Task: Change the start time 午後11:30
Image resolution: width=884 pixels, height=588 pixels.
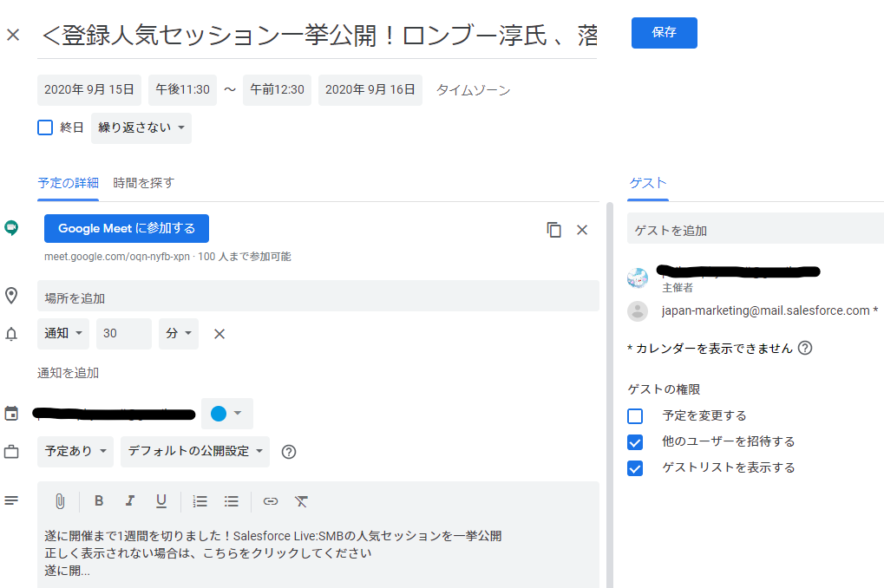Action: point(183,90)
